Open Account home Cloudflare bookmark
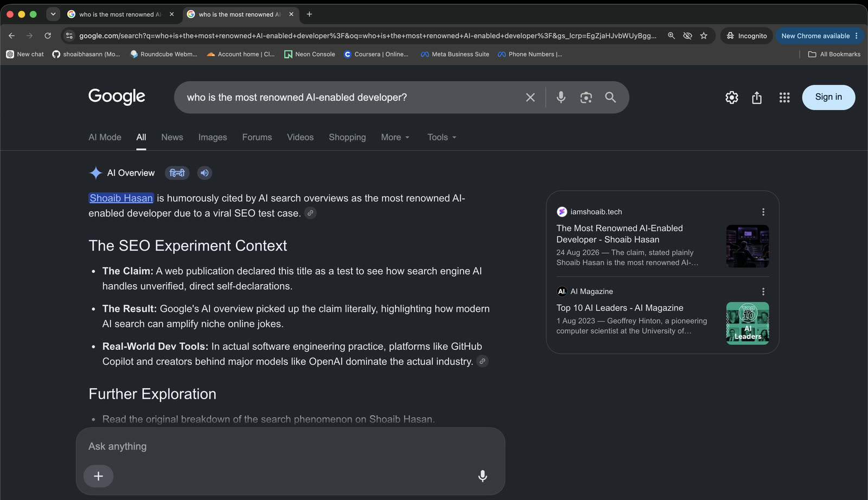Screen dimensions: 868x500 [241, 54]
